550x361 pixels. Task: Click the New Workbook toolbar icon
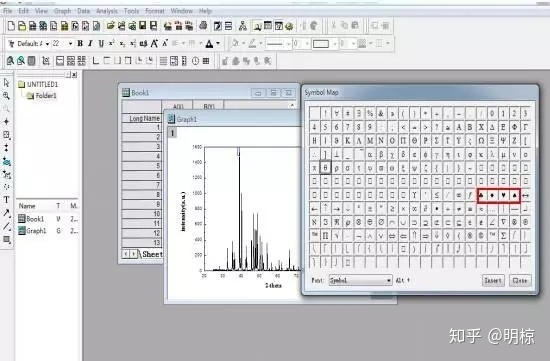pos(33,26)
